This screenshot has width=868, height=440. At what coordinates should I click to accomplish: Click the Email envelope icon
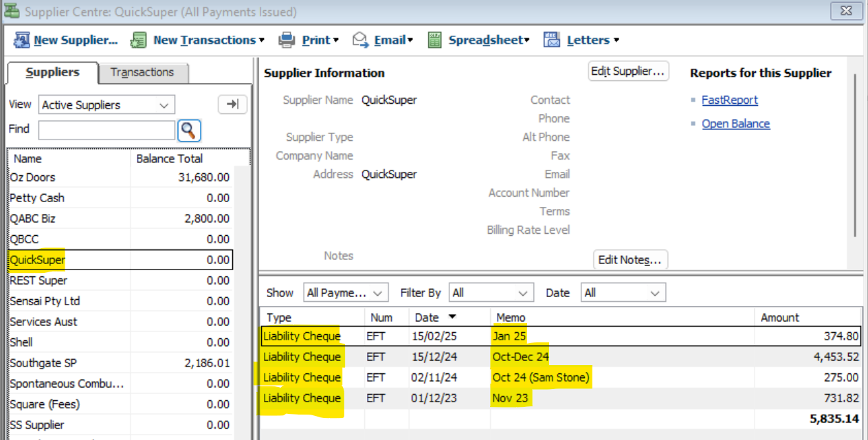click(361, 40)
